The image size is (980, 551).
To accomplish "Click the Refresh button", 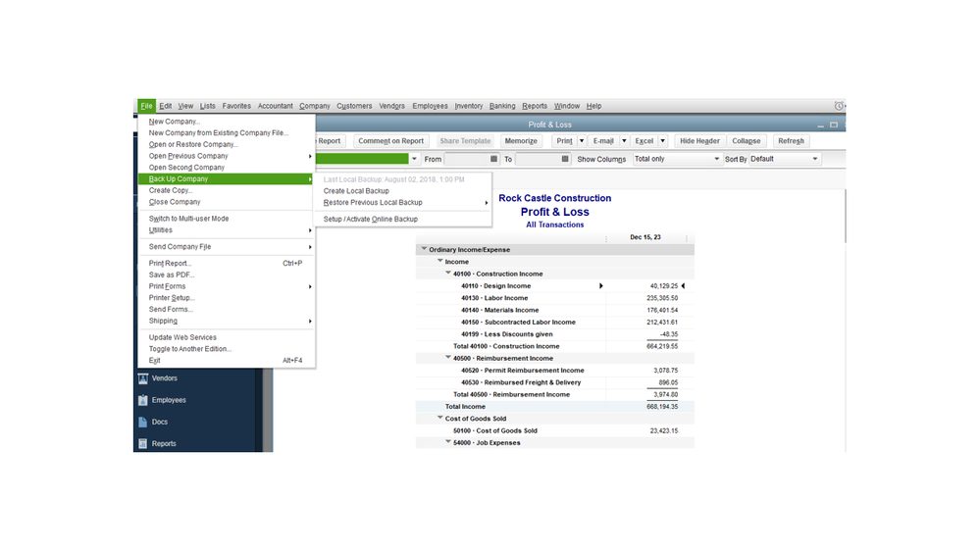I will [791, 141].
